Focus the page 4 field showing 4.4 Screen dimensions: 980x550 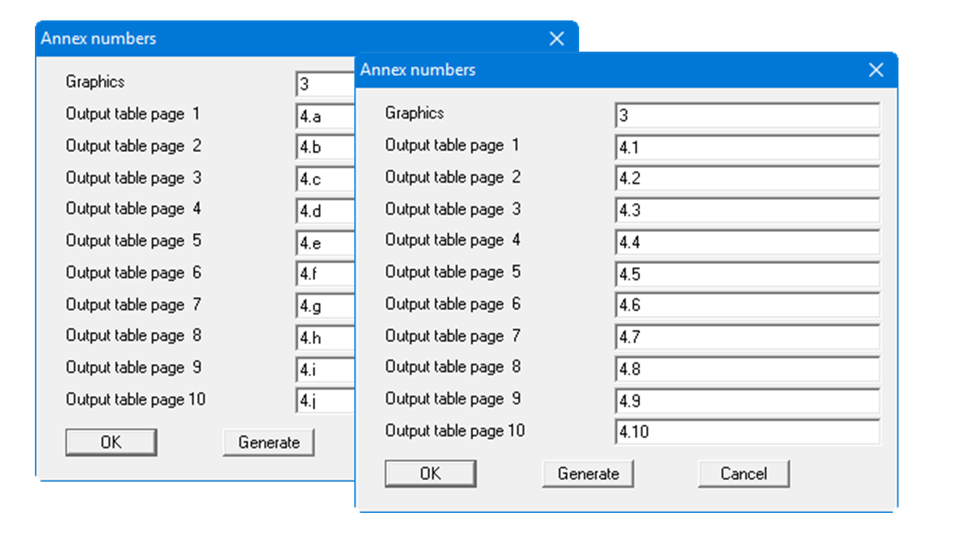pos(746,242)
